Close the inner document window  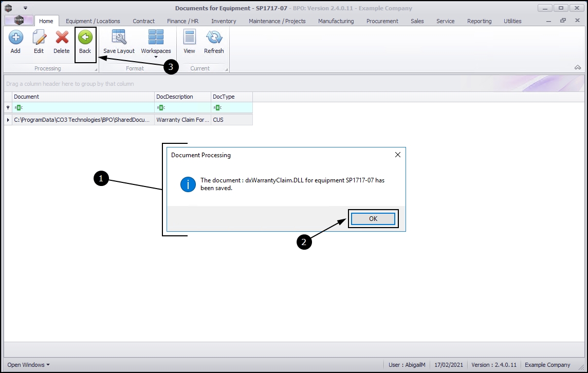(x=577, y=20)
